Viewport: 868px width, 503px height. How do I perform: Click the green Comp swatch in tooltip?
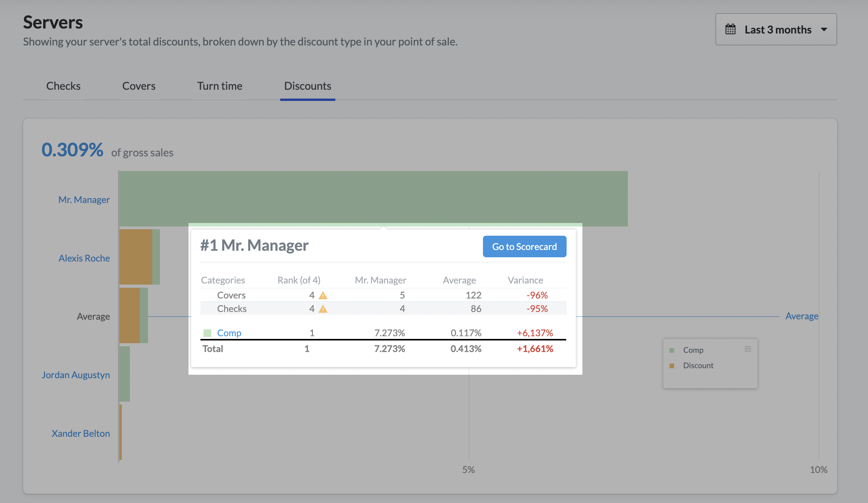coord(207,333)
